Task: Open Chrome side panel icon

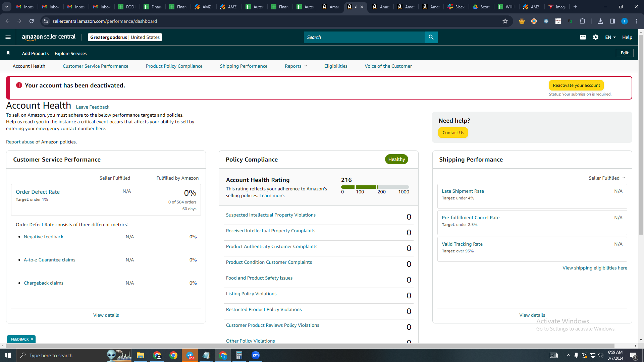Action: click(612, 21)
